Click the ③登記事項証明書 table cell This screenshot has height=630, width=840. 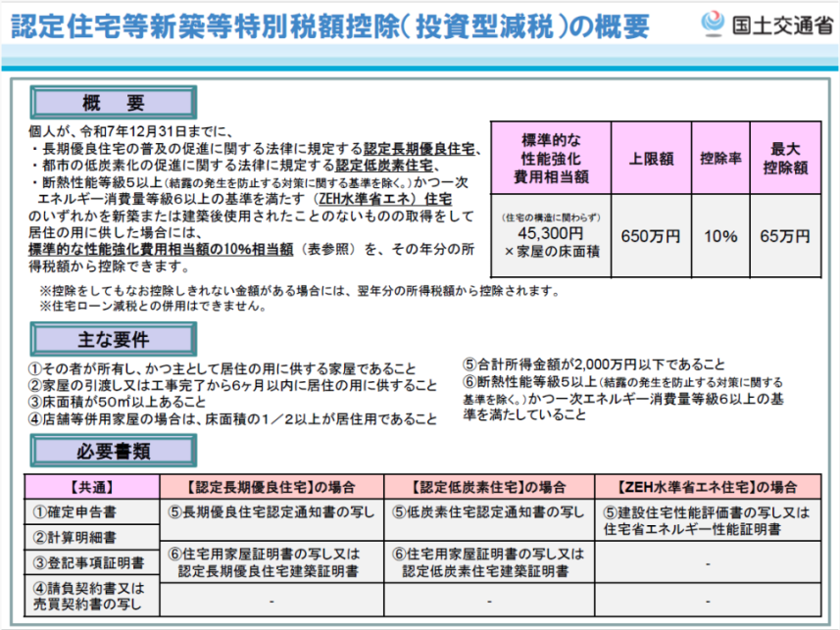[88, 562]
